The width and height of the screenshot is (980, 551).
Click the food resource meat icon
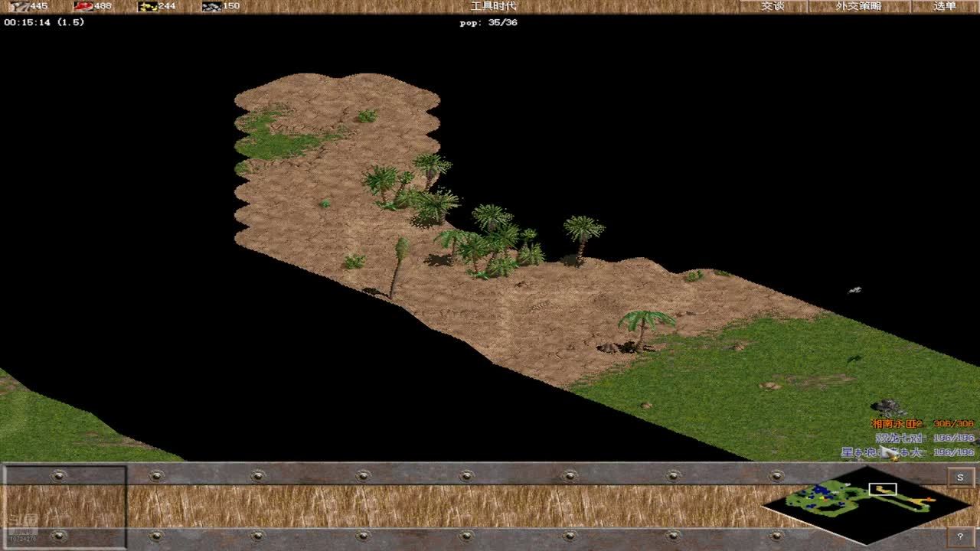83,6
